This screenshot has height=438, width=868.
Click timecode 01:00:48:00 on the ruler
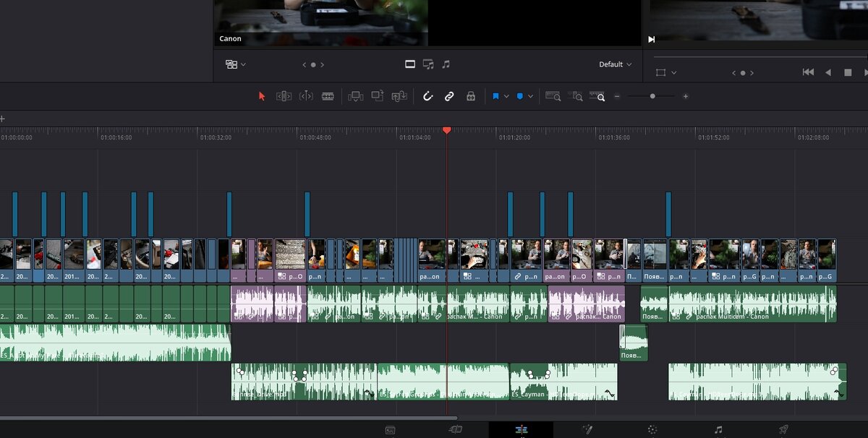[315, 137]
